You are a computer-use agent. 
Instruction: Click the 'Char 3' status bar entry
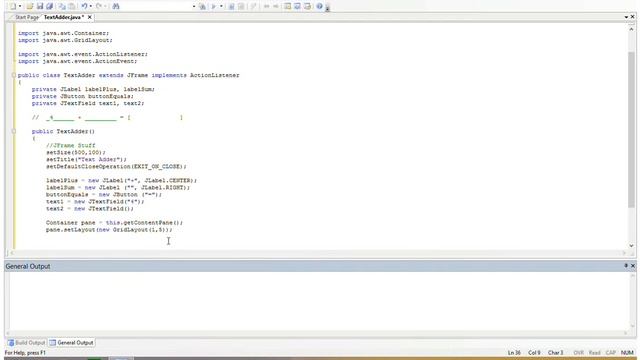pos(556,353)
